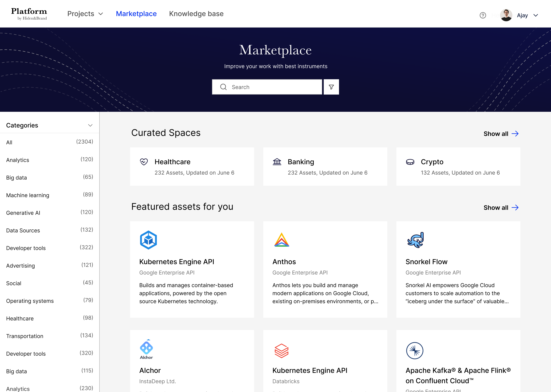Select the Transportation category
The image size is (551, 392).
click(50, 336)
